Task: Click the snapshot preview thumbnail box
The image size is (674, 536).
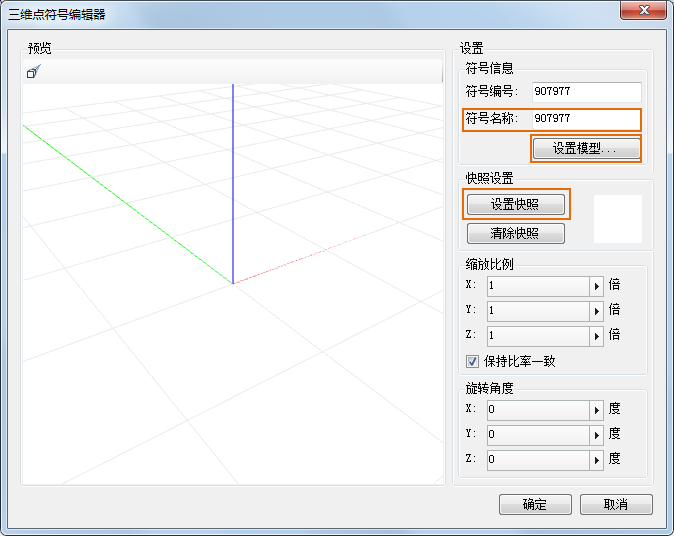Action: pyautogui.click(x=618, y=219)
